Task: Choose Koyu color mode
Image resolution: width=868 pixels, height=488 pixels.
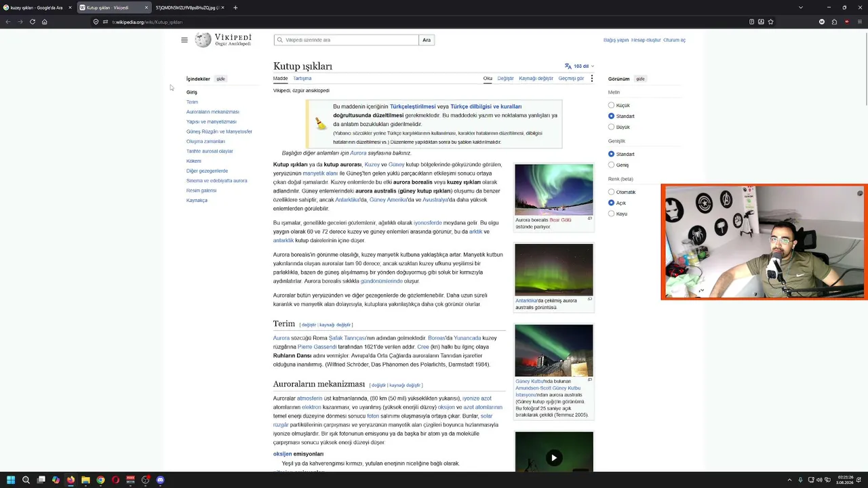Action: click(x=611, y=213)
